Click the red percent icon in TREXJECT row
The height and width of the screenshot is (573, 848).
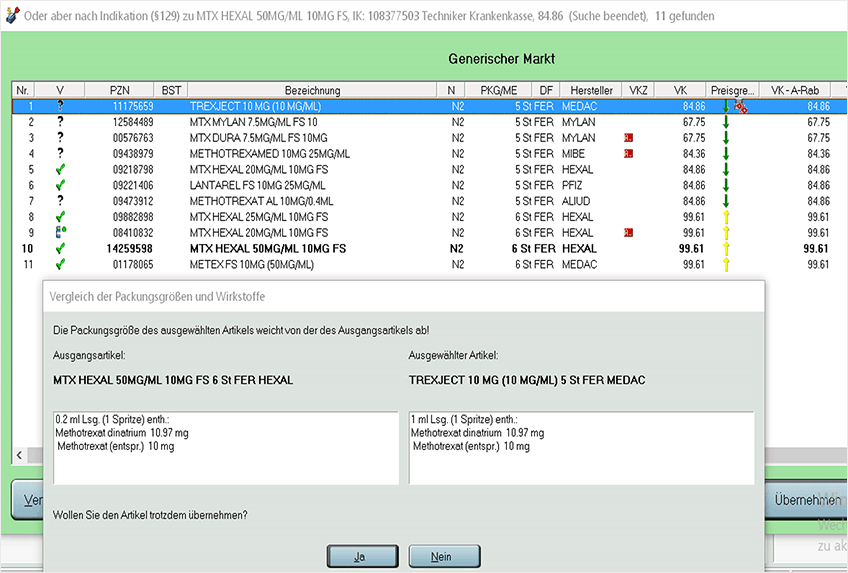pos(740,106)
